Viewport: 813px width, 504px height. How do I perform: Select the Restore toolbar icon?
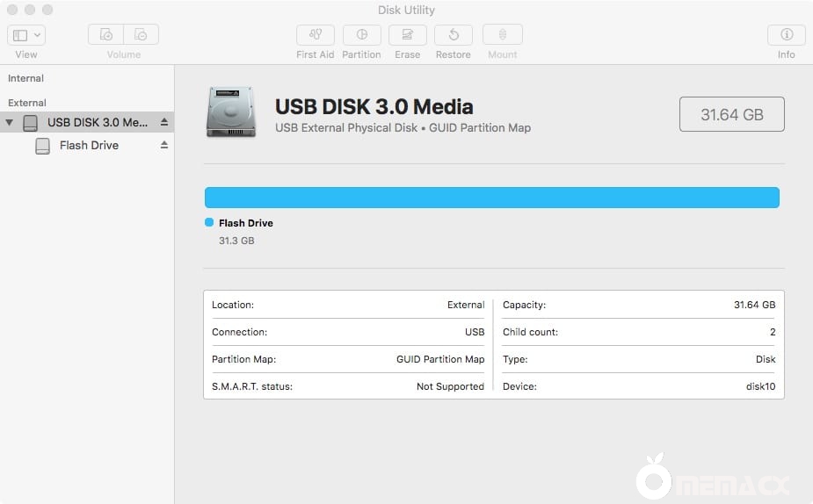tap(453, 35)
